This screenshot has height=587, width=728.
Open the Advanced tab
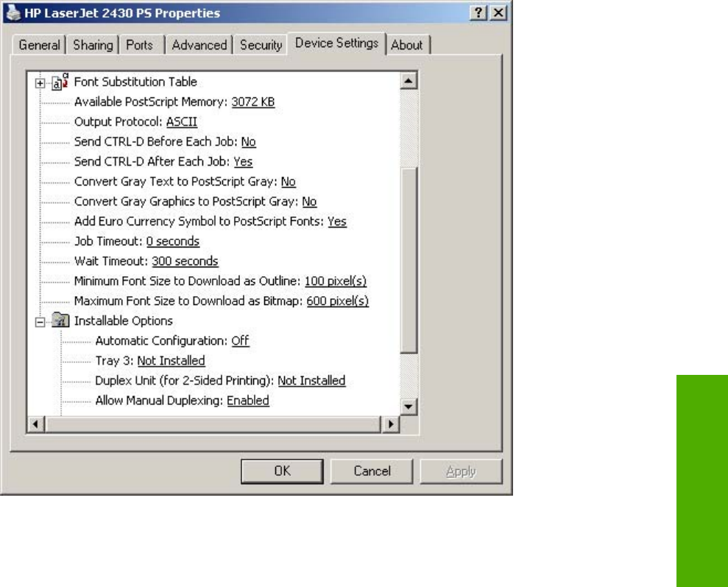(199, 45)
